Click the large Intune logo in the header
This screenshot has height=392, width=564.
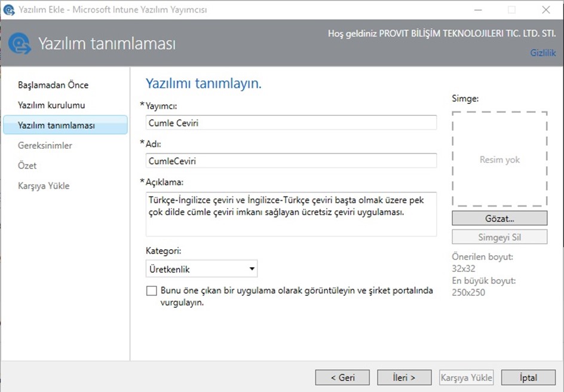point(20,44)
